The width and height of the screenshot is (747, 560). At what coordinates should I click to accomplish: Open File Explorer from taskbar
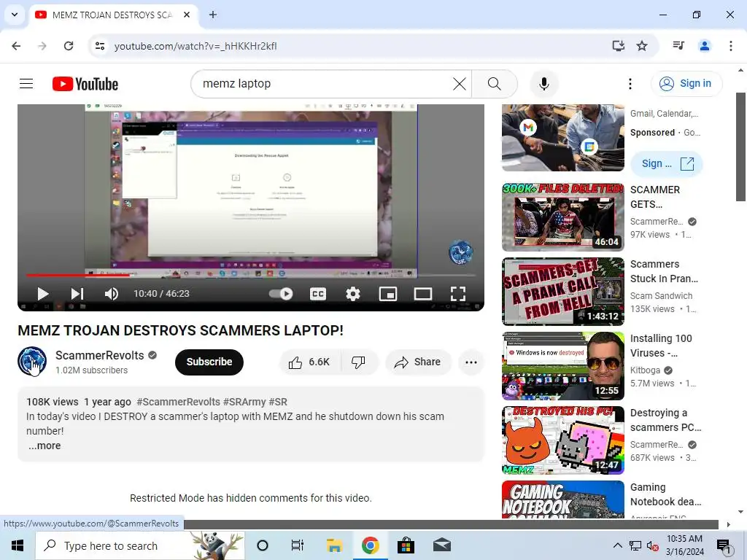tap(334, 545)
